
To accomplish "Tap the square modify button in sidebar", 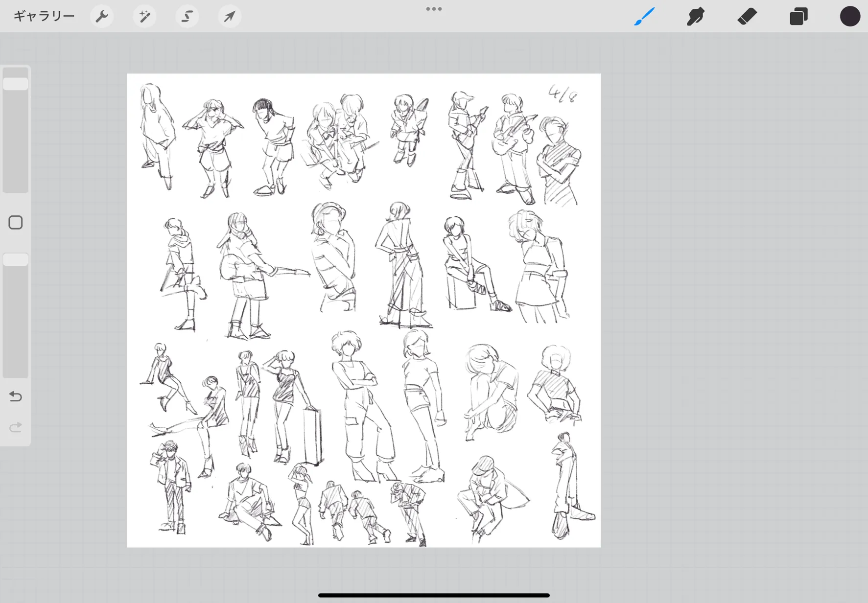I will [x=16, y=223].
